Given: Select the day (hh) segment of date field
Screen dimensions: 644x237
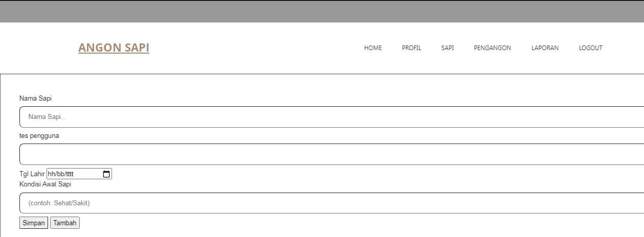Looking at the screenshot, I should tap(51, 174).
